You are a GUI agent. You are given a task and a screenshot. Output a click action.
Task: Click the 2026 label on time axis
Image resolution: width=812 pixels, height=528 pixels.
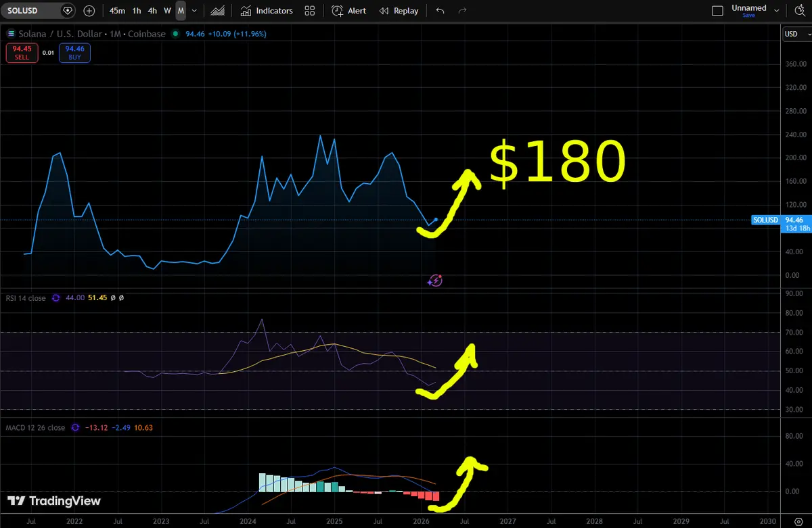(x=421, y=521)
